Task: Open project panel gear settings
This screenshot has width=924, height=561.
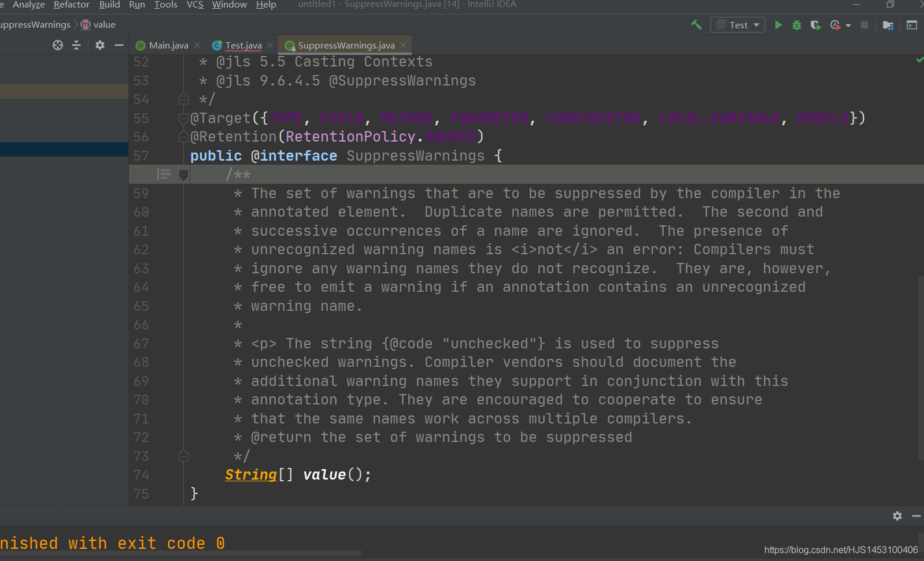Action: click(100, 45)
